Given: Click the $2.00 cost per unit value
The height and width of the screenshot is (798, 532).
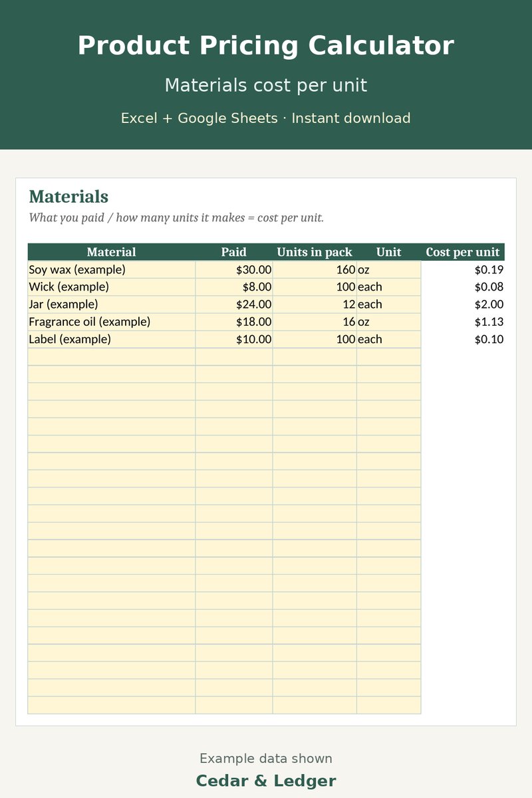Looking at the screenshot, I should click(489, 305).
